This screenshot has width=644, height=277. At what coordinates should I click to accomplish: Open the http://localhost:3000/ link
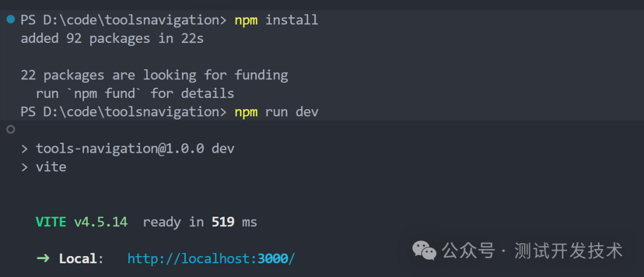tap(211, 258)
